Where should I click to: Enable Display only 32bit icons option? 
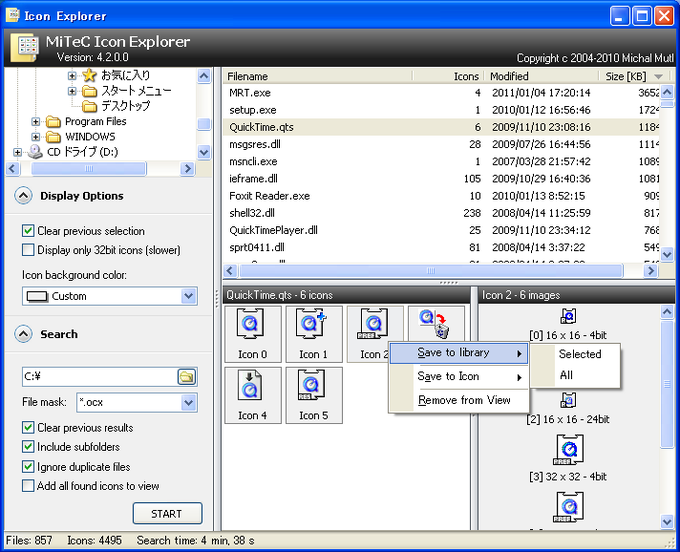(x=28, y=250)
